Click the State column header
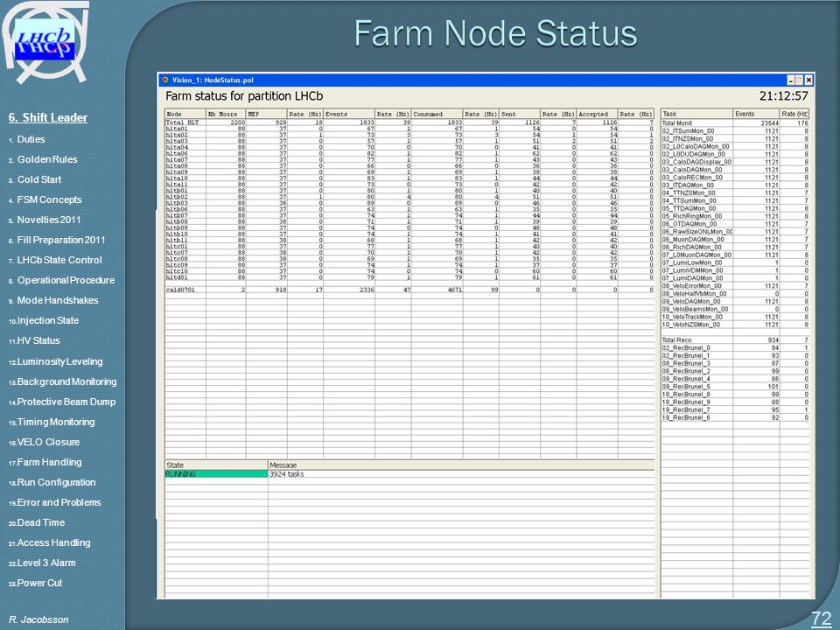Screen dimensions: 840x630 tap(216, 465)
